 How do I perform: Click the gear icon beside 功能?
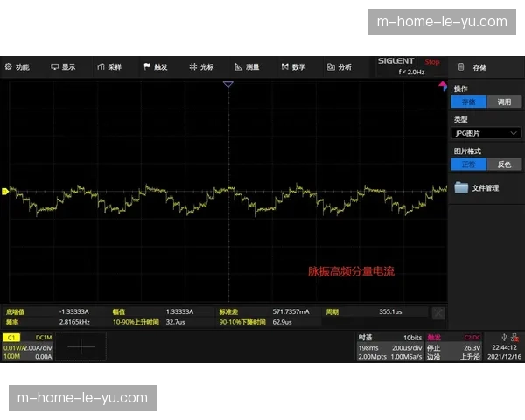[x=9, y=66]
